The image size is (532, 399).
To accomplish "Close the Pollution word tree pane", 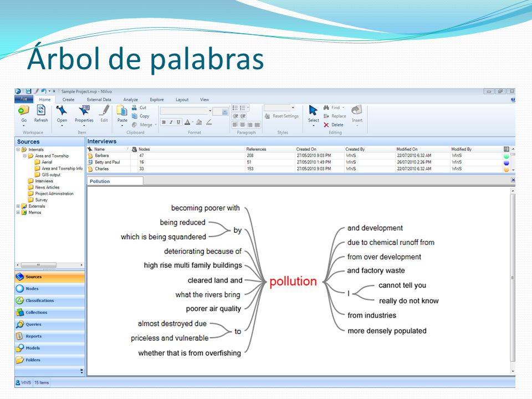I will (513, 180).
